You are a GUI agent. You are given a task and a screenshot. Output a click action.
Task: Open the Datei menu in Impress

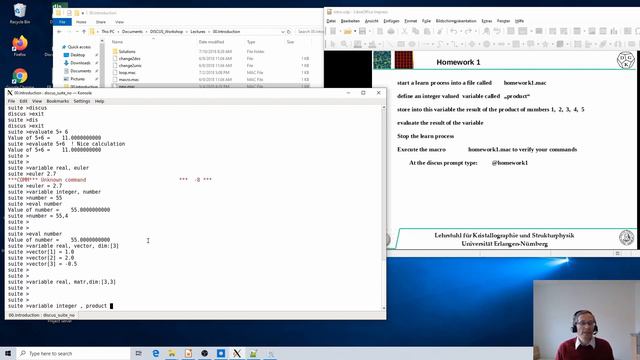(331, 21)
